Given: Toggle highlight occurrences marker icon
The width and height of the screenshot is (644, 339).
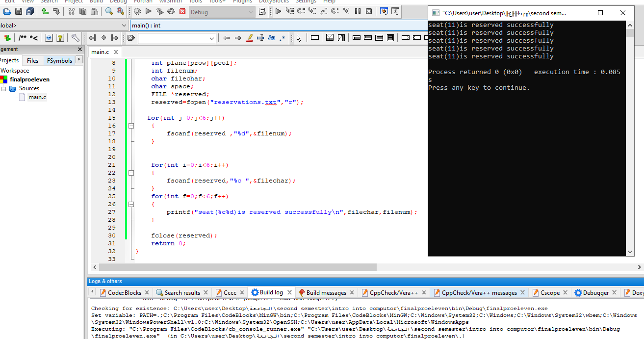Looking at the screenshot, I should 249,38.
